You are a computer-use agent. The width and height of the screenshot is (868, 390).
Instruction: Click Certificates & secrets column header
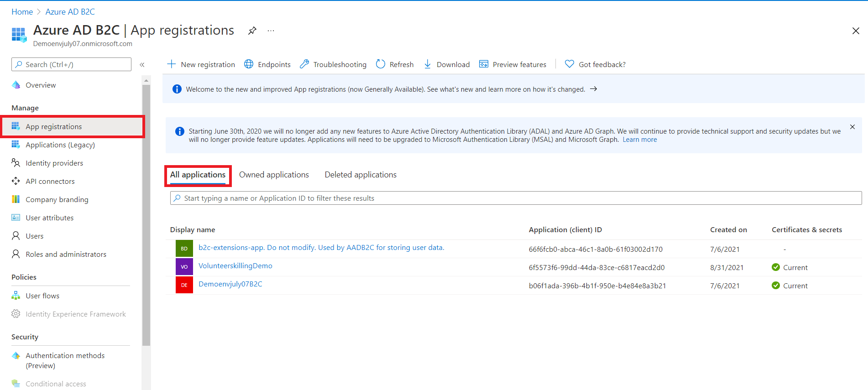pos(806,229)
